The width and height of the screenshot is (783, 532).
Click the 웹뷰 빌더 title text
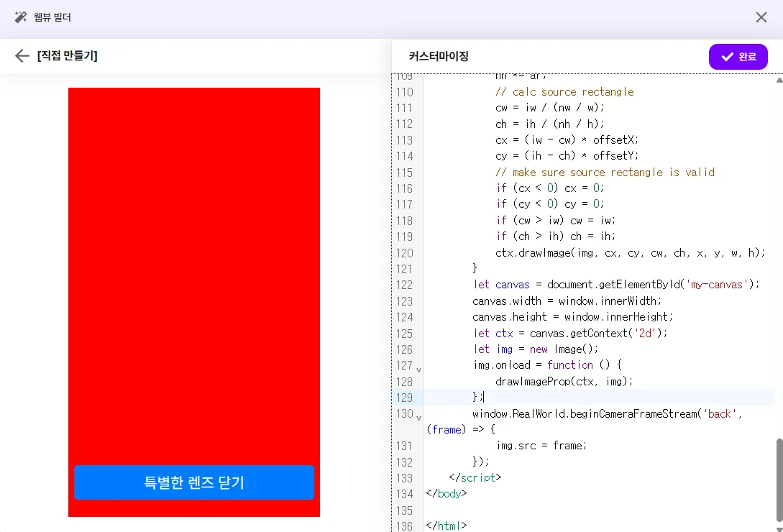click(x=52, y=17)
